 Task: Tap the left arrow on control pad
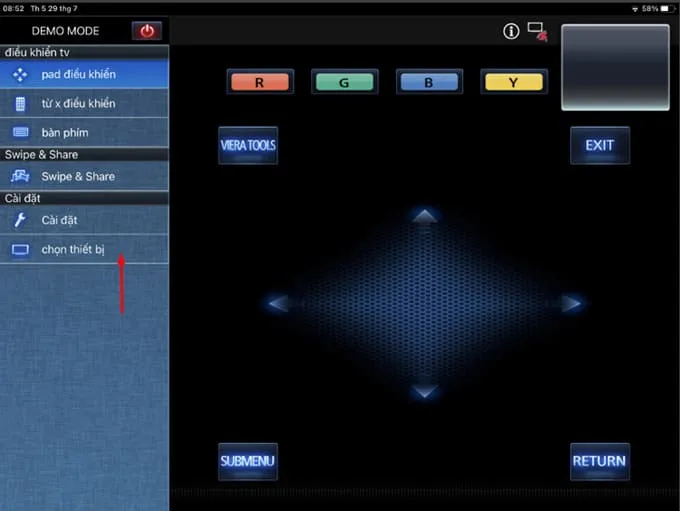278,303
